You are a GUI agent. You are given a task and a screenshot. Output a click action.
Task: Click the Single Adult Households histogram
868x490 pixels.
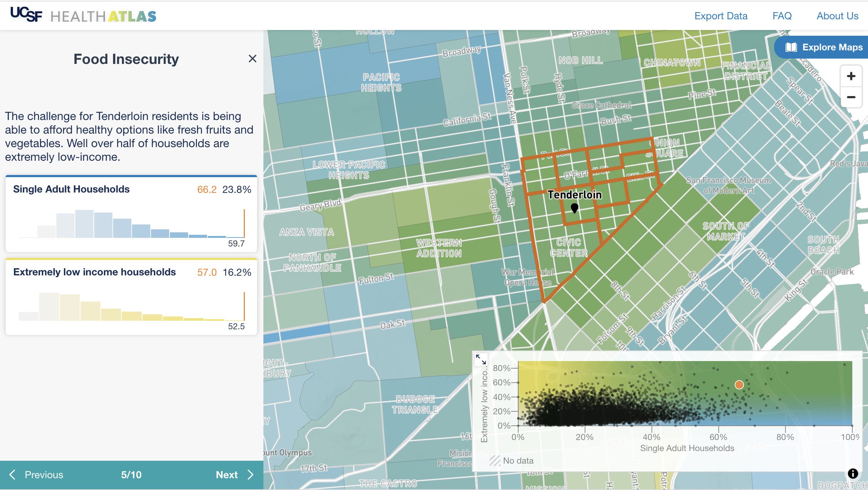(131, 224)
